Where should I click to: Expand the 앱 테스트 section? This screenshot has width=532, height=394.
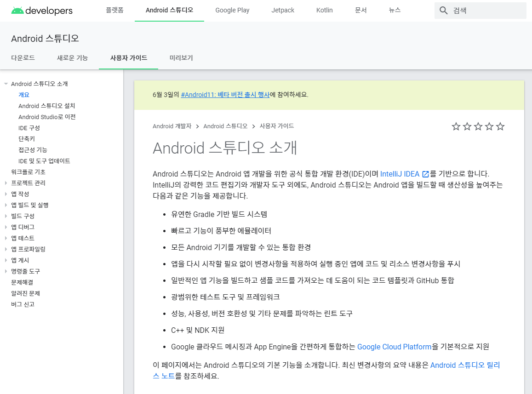pyautogui.click(x=6, y=238)
